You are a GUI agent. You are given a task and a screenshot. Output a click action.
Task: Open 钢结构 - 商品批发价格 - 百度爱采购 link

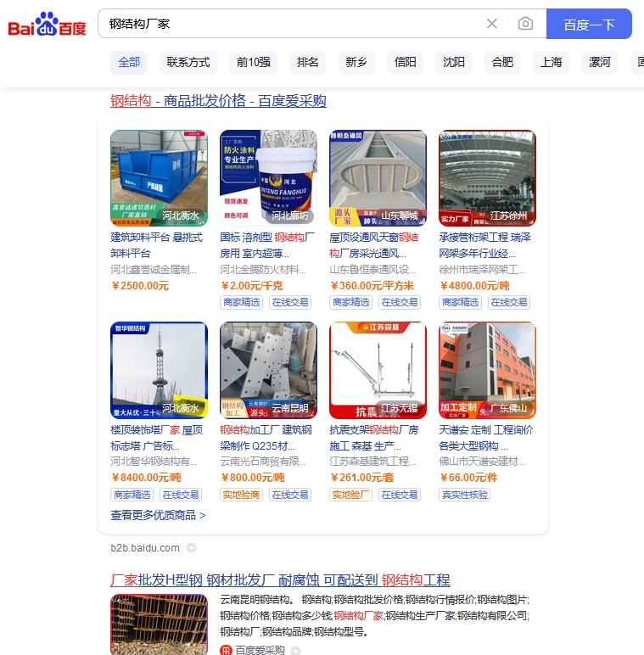pos(218,101)
